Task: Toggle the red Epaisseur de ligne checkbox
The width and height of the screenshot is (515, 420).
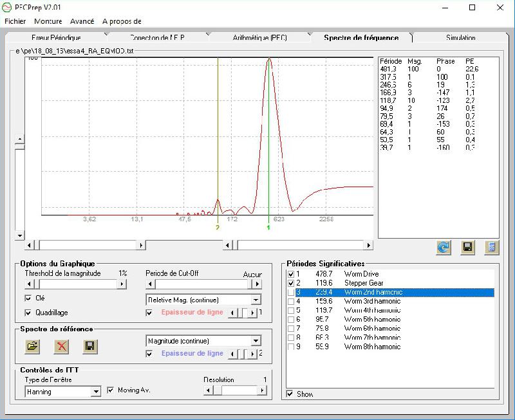Action: point(149,313)
